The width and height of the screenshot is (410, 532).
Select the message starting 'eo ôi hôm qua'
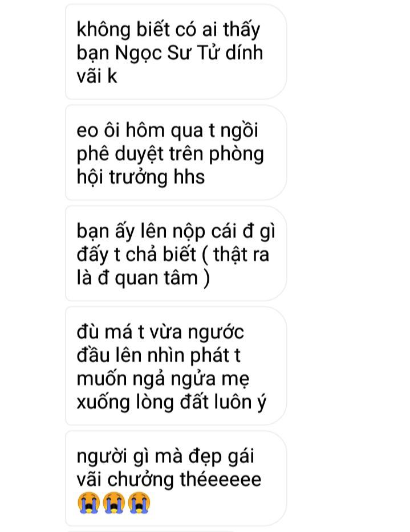click(176, 153)
